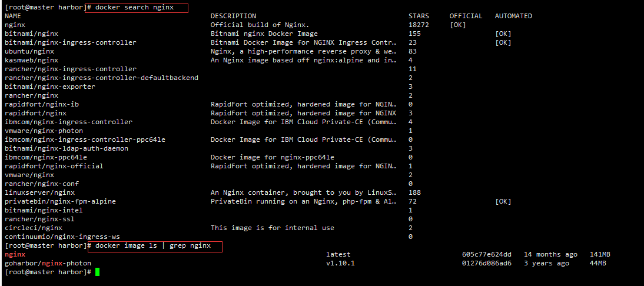Image resolution: width=644 pixels, height=286 pixels.
Task: Select the vmware/nginx-photon entry
Action: coord(44,131)
